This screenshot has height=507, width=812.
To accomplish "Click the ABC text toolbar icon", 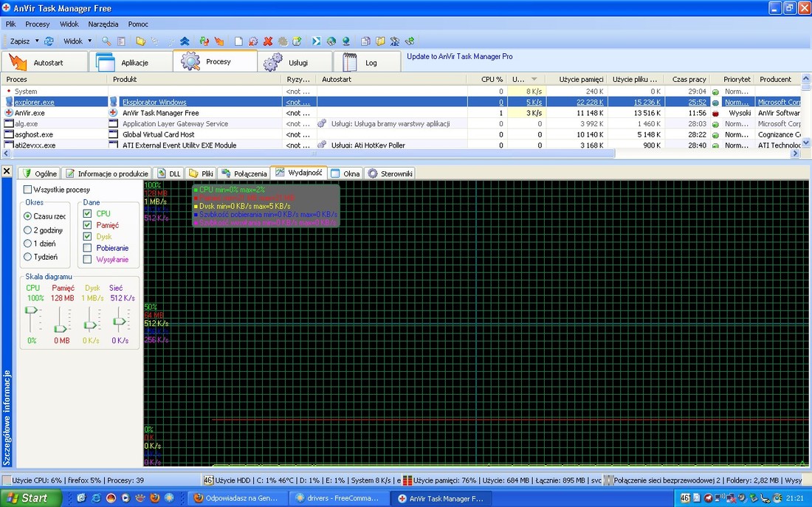I will pyautogui.click(x=395, y=41).
